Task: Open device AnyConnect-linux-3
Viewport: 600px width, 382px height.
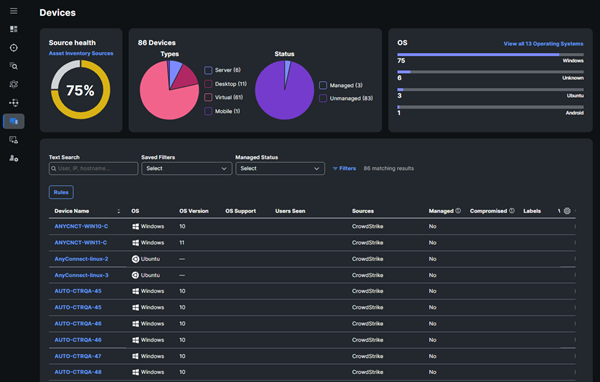Action: click(x=81, y=275)
